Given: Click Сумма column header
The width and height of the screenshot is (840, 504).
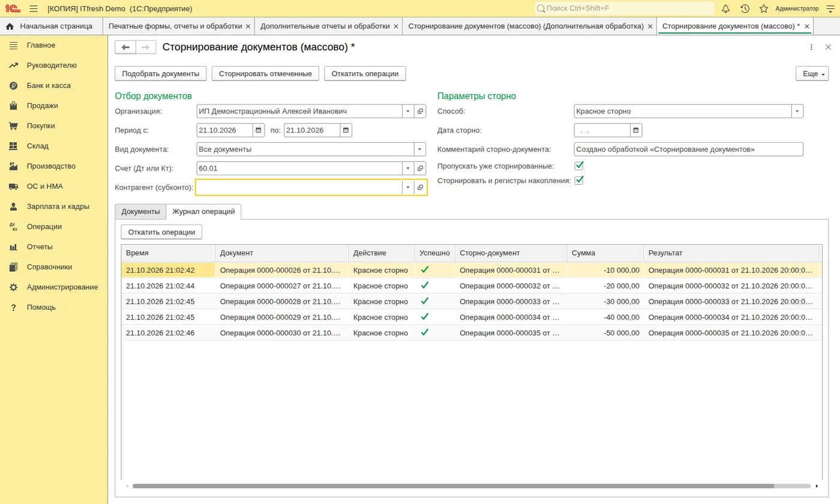Looking at the screenshot, I should (x=605, y=253).
